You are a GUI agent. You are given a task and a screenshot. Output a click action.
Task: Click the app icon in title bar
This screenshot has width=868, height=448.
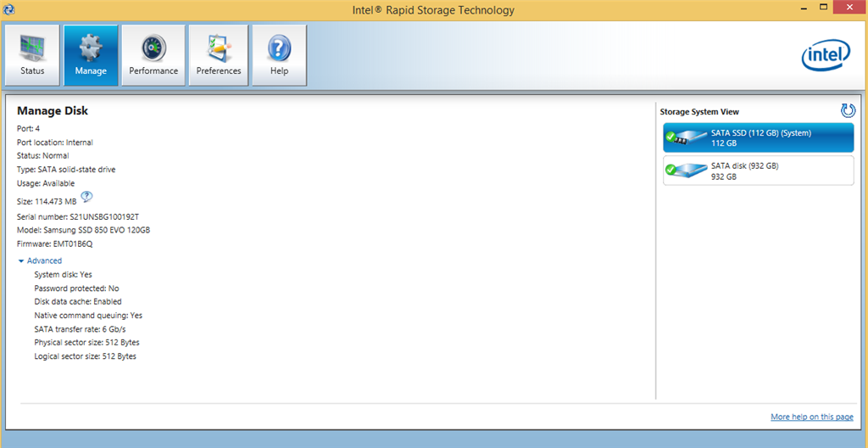[x=8, y=9]
